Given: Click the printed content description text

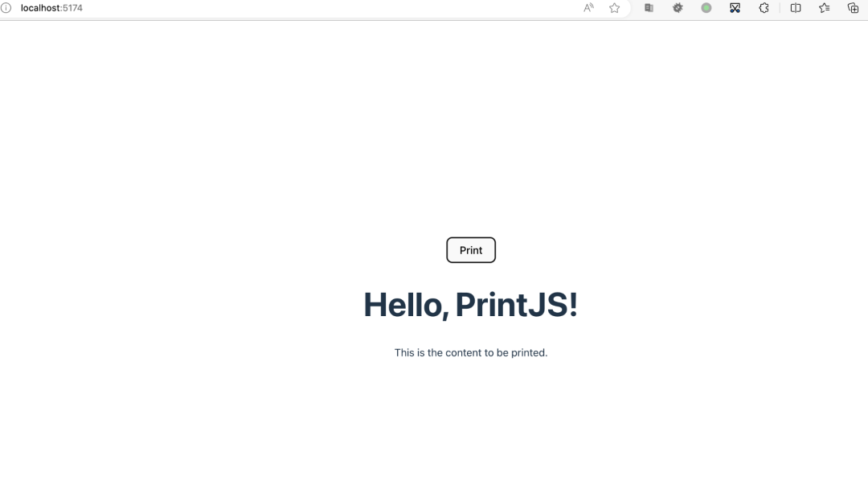Looking at the screenshot, I should pos(471,352).
